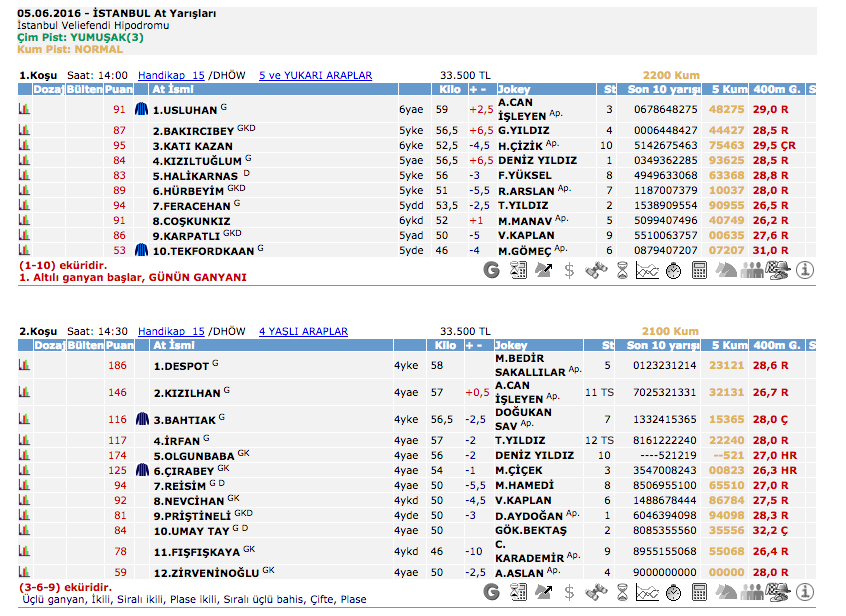Click the Handikap 15 link in race 2
Image resolution: width=846 pixels, height=616 pixels.
171,331
